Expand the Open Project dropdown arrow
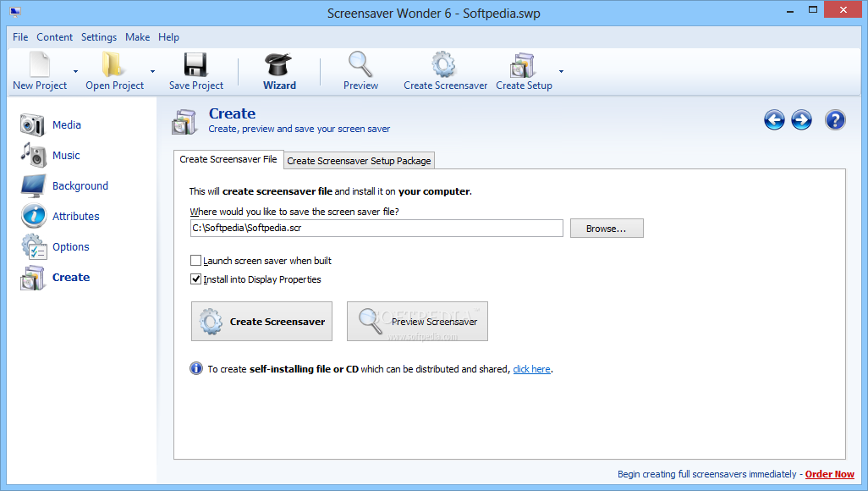 [x=152, y=71]
